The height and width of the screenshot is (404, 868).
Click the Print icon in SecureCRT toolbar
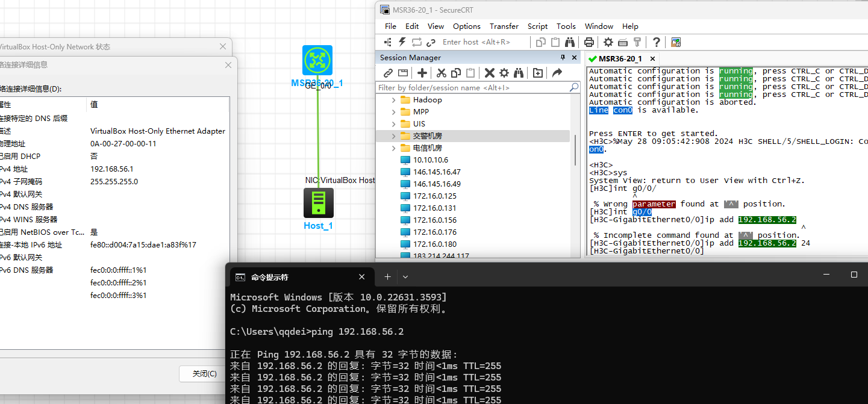[589, 42]
